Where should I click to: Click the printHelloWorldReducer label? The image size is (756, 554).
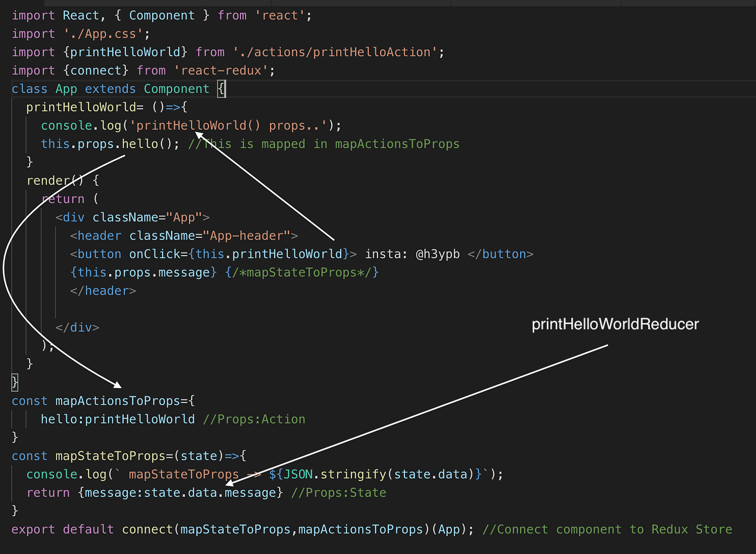tap(615, 324)
